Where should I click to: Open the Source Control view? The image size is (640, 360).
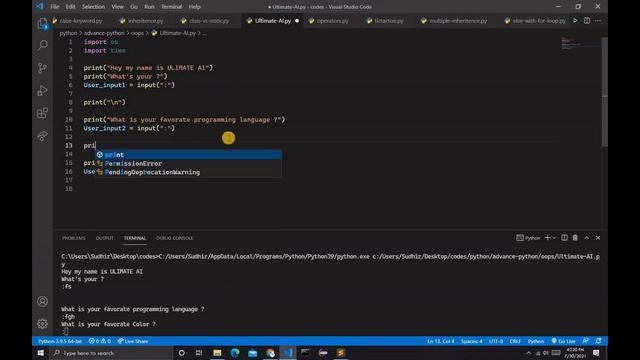(42, 68)
